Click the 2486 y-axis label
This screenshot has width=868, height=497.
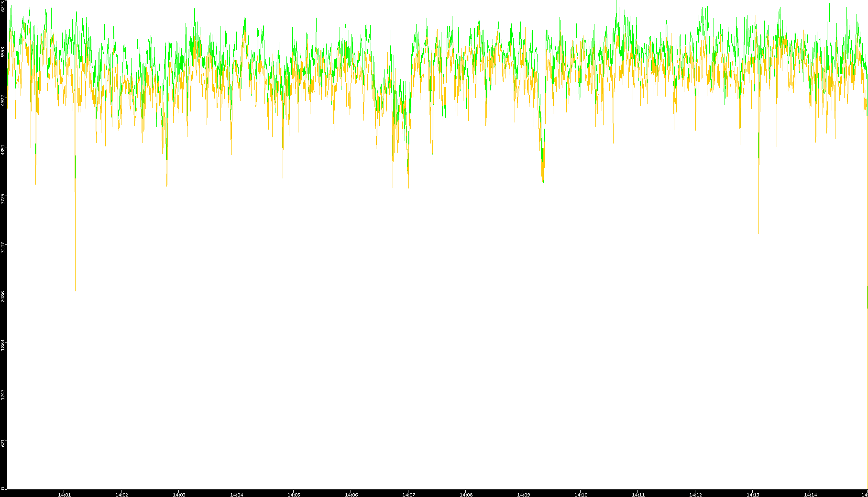click(x=3, y=297)
